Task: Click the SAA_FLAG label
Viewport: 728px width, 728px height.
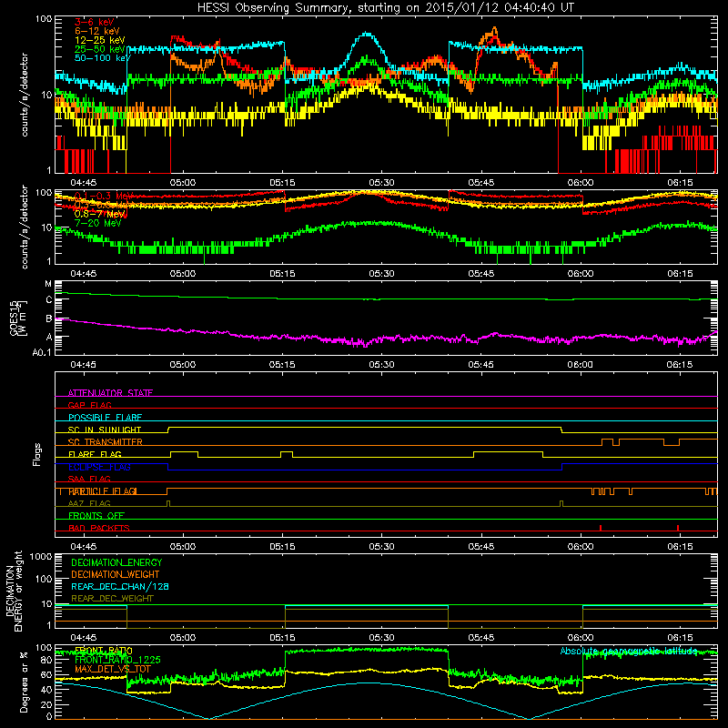Action: (x=89, y=479)
